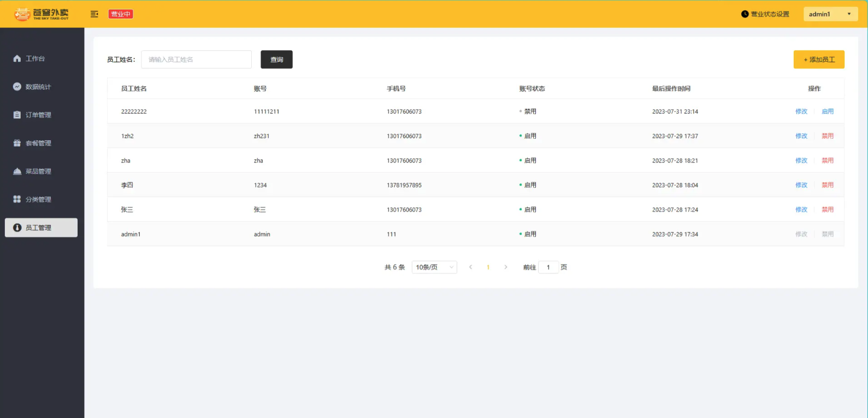Click 修改 for employee 张三
This screenshot has width=868, height=418.
tap(801, 210)
